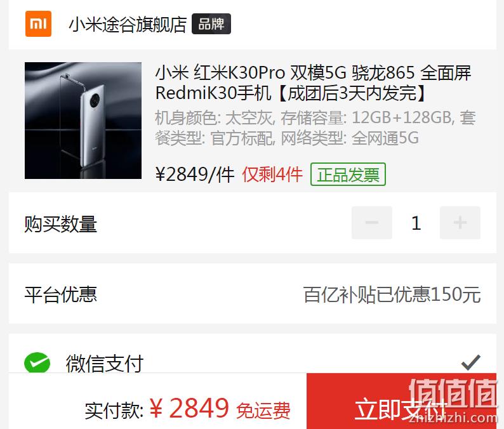Viewport: 504px width, 429px height.
Task: View the 百亿补贴已优惠150元 subsidy details
Action: pos(392,294)
